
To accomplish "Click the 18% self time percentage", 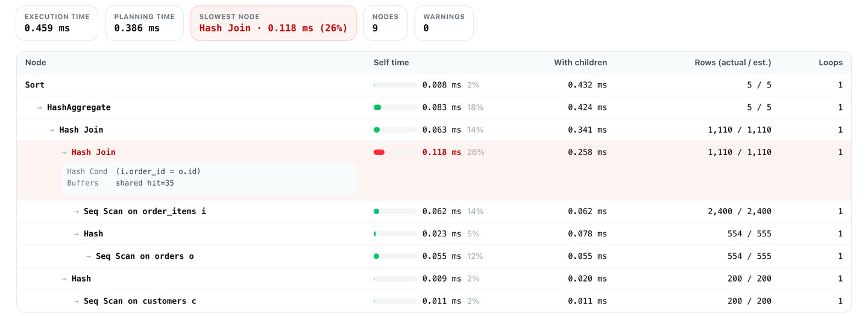I will [476, 107].
